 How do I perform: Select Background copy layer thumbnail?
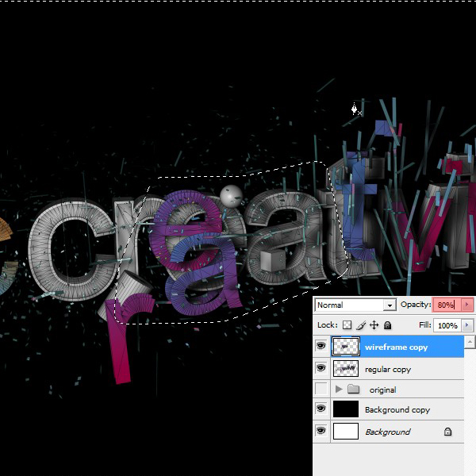(346, 409)
